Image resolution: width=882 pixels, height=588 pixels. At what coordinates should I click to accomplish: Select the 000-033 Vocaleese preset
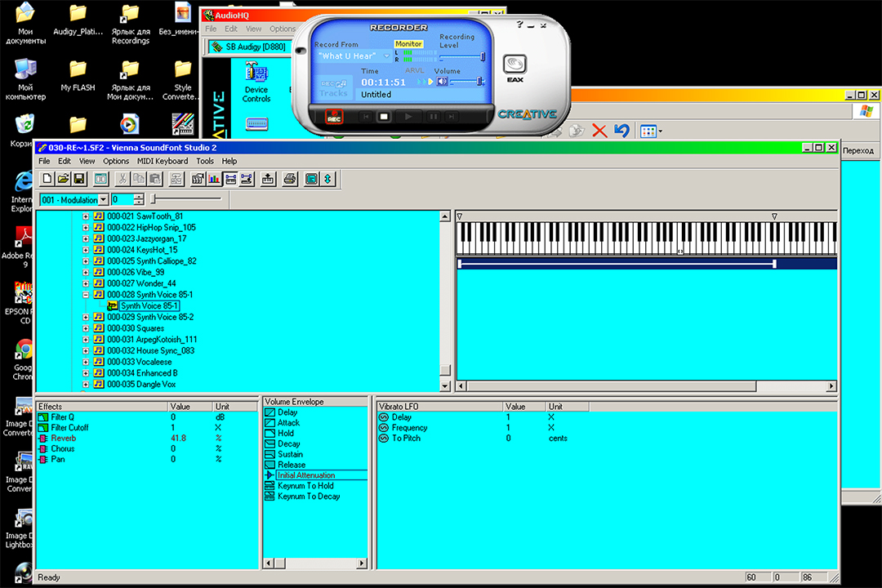(140, 362)
